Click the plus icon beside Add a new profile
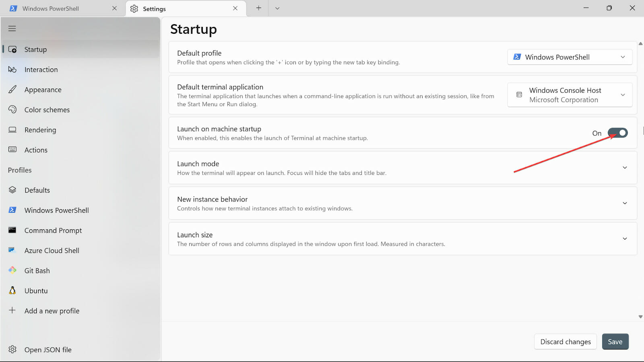The height and width of the screenshot is (362, 644). pos(12,311)
